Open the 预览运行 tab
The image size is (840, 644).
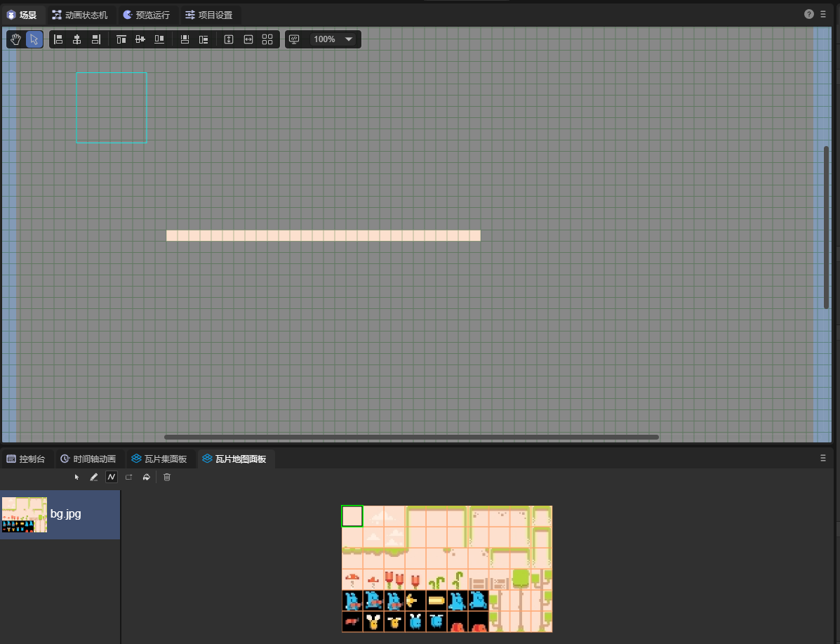point(146,15)
